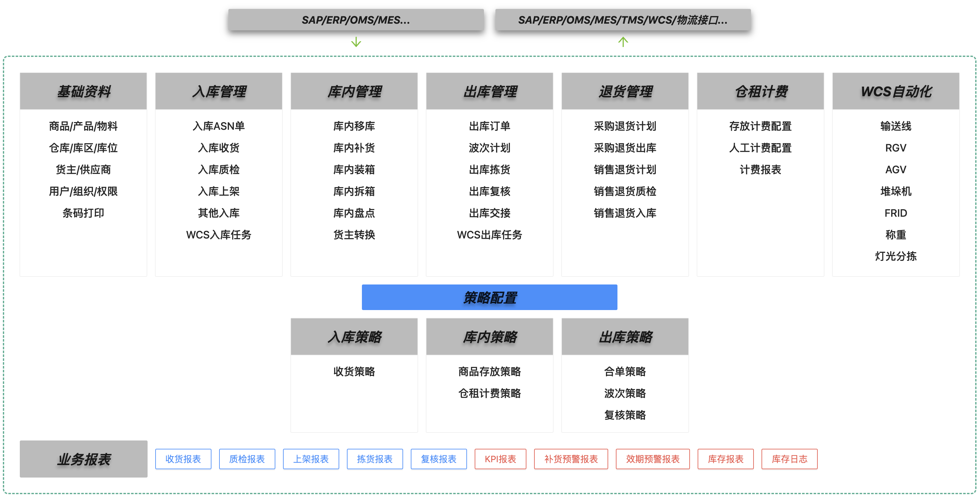Open the 补货预警报表 button

(571, 459)
